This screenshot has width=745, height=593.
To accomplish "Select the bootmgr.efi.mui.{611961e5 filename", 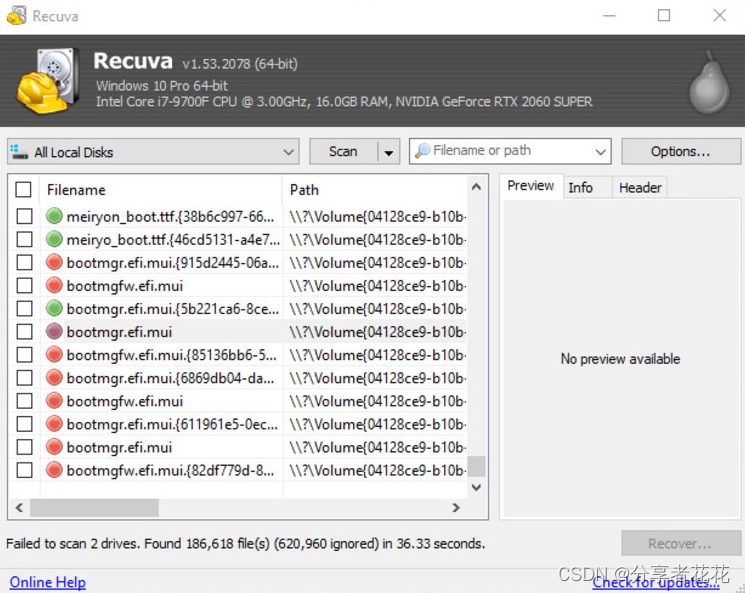I will tap(172, 424).
